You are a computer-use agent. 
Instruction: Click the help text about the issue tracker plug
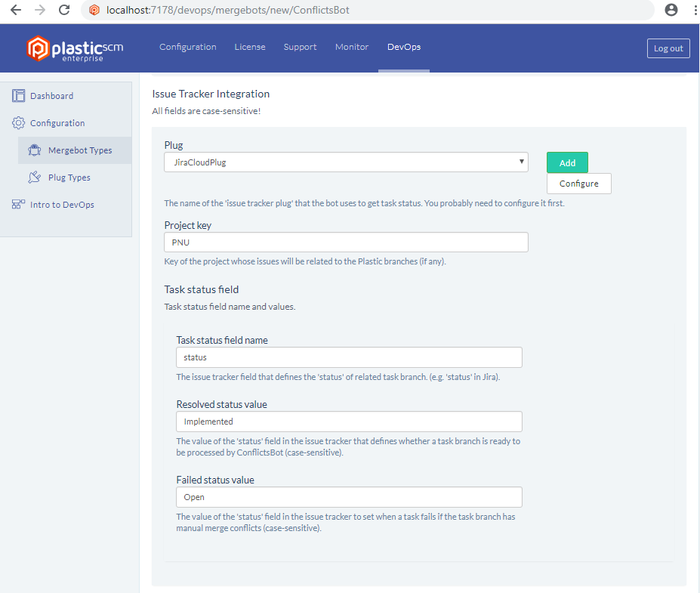tap(364, 203)
